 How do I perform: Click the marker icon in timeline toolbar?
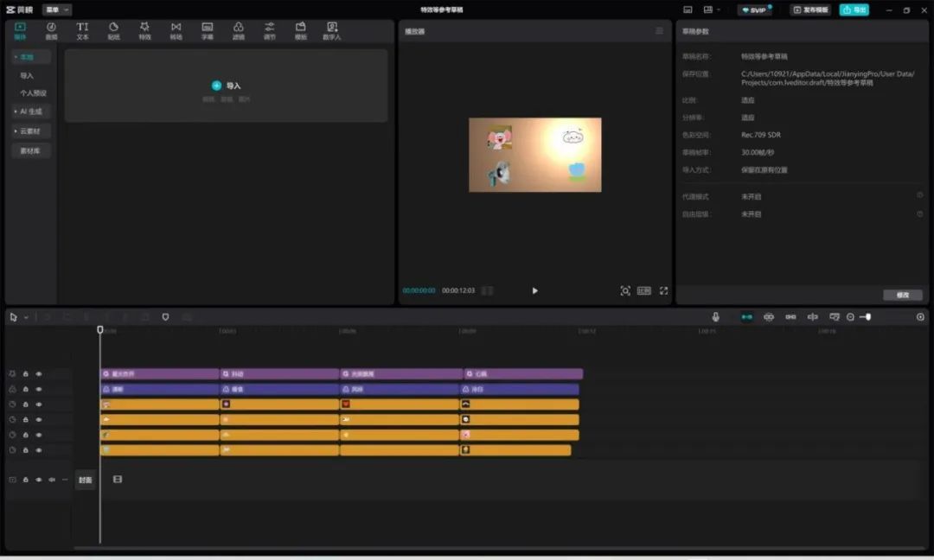pyautogui.click(x=165, y=317)
